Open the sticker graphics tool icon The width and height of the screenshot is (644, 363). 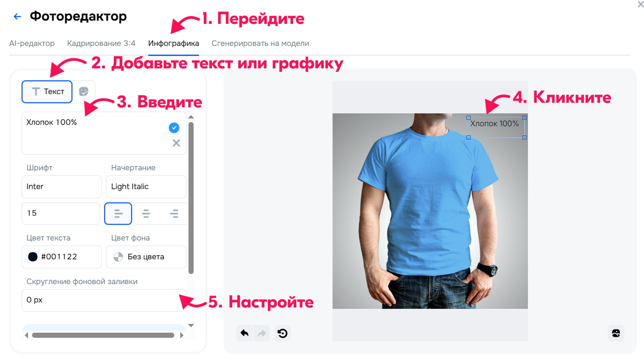pos(83,91)
